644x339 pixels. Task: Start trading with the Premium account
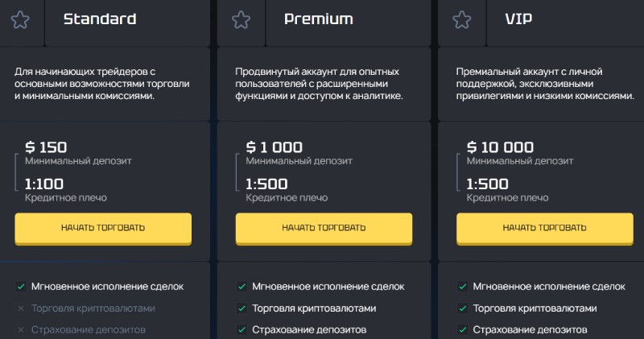324,228
